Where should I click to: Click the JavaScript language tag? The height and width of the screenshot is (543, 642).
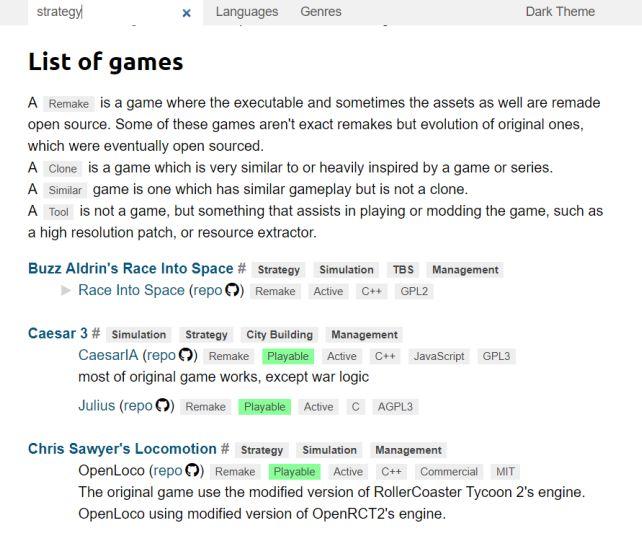pos(439,356)
